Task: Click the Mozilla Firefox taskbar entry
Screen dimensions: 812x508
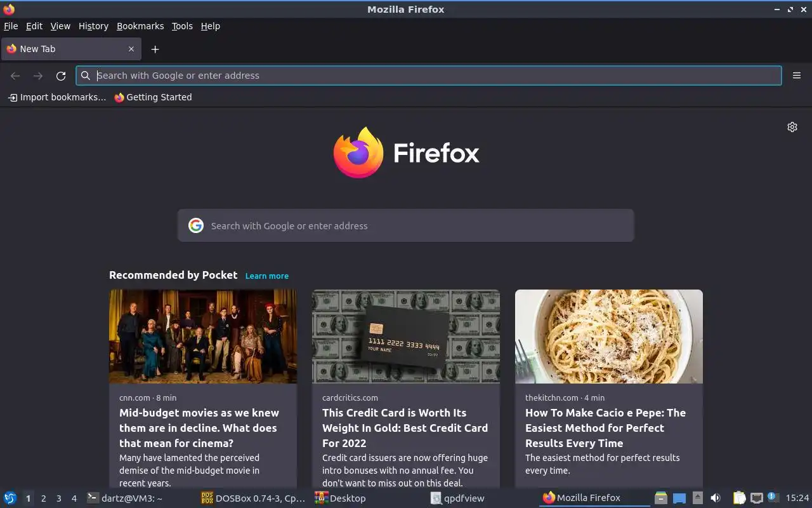Action: pyautogui.click(x=595, y=498)
